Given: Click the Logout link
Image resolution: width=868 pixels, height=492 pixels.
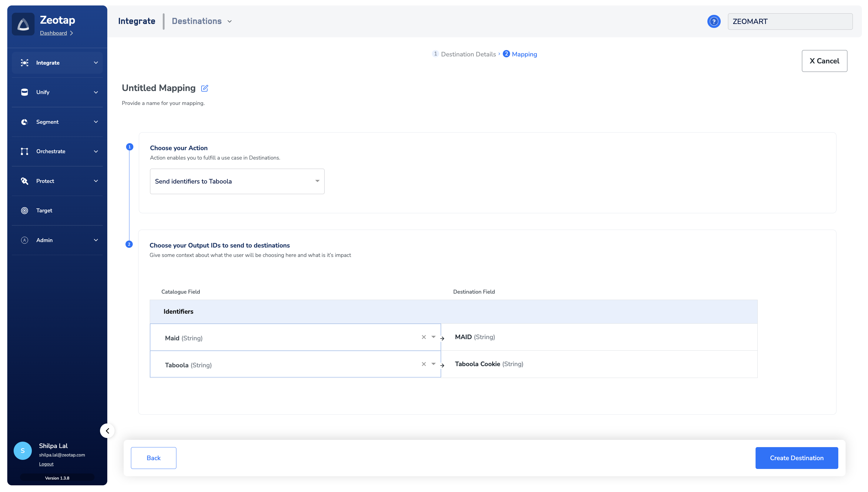Looking at the screenshot, I should (46, 464).
